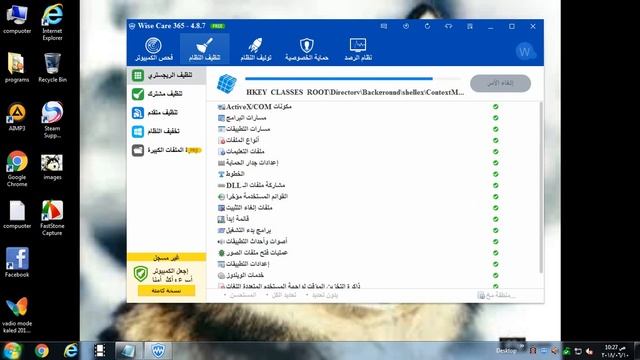This screenshot has height=360, width=640.
Task: Click the registry scan progress bar
Action: pyautogui.click(x=353, y=78)
